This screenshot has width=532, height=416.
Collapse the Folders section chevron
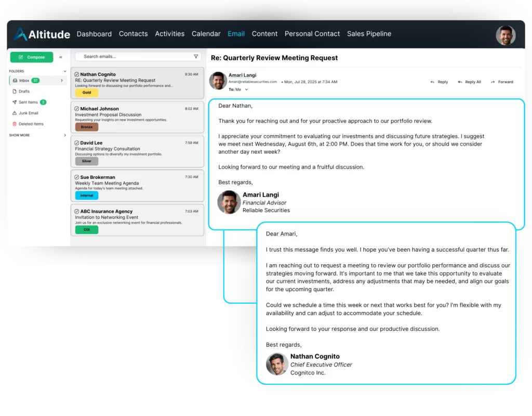point(65,71)
